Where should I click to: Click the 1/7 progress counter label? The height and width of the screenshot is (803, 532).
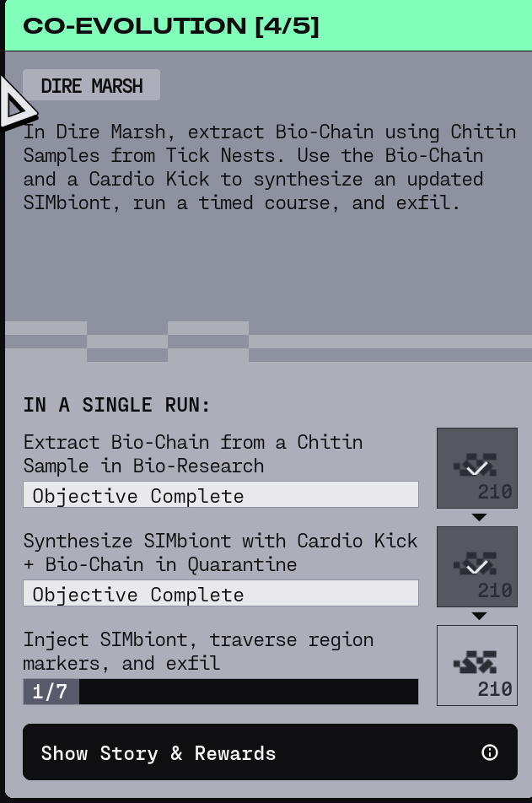click(x=50, y=693)
